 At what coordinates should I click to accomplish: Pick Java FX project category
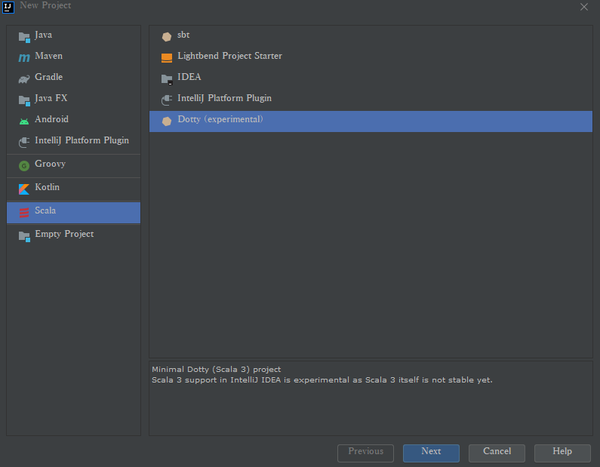(73, 99)
